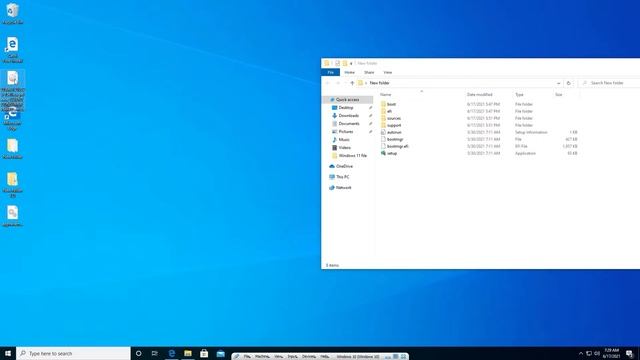
Task: Open Task View from the taskbar
Action: pos(155,353)
